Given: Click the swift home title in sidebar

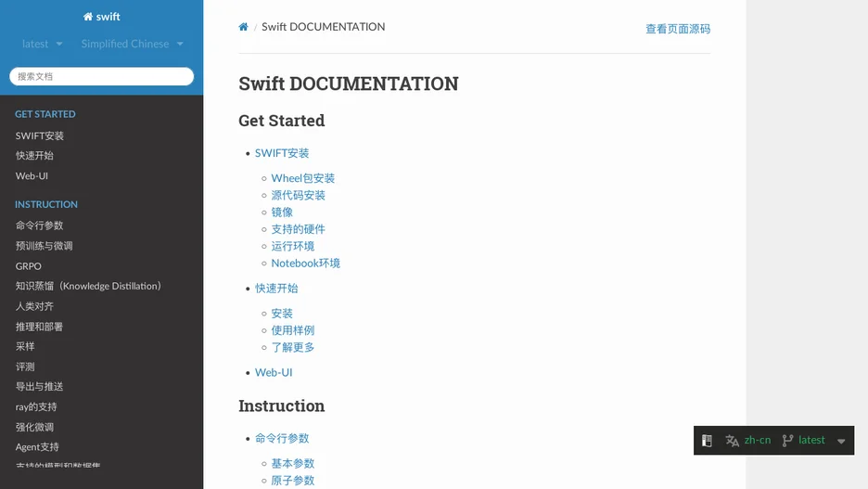Looking at the screenshot, I should (x=101, y=17).
